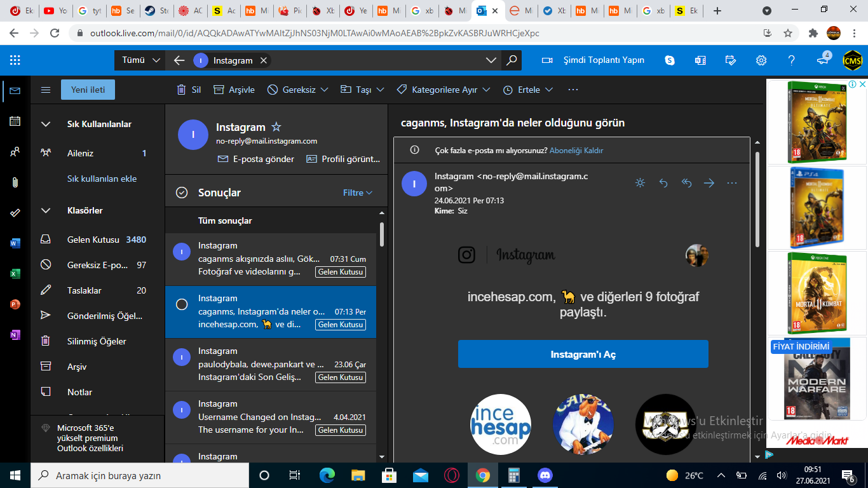
Task: Open Silinmiş Öğeler folder
Action: 97,341
